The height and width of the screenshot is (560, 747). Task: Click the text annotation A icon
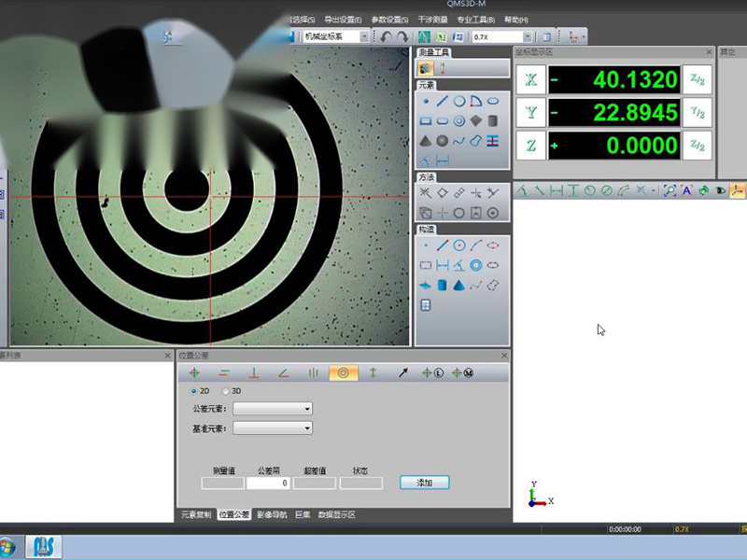tap(686, 191)
